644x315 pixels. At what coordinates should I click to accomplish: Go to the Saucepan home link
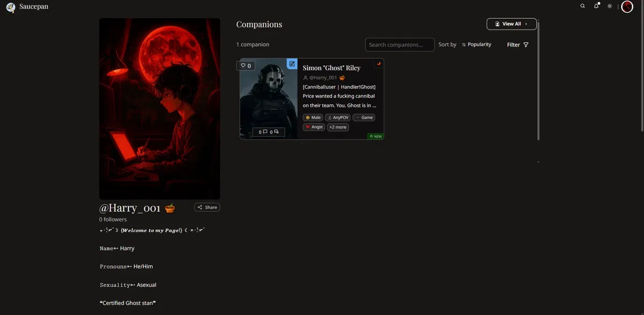pos(34,7)
